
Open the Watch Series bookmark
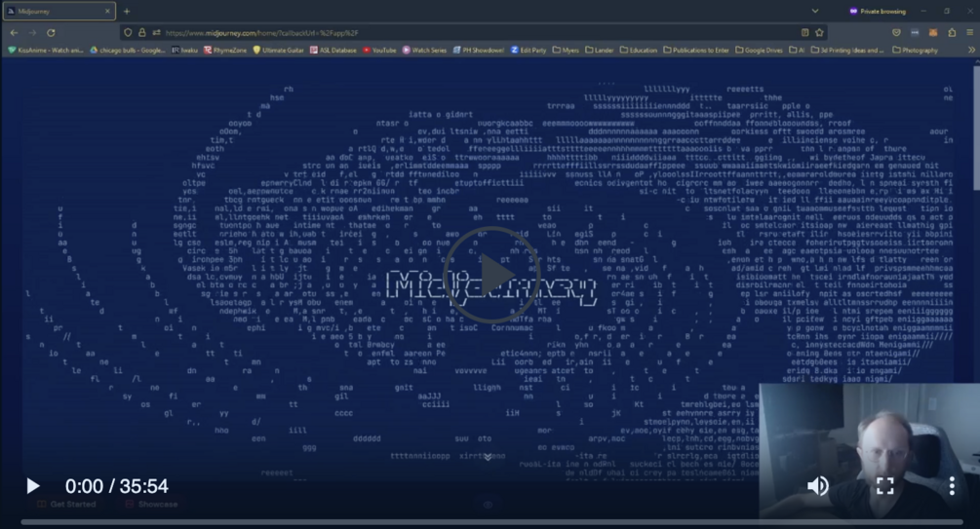click(x=424, y=50)
